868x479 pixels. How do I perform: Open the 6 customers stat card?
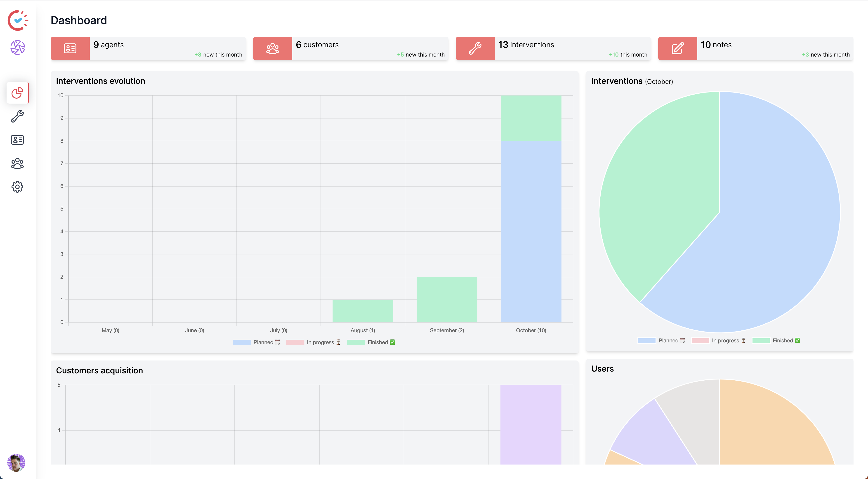click(x=351, y=49)
